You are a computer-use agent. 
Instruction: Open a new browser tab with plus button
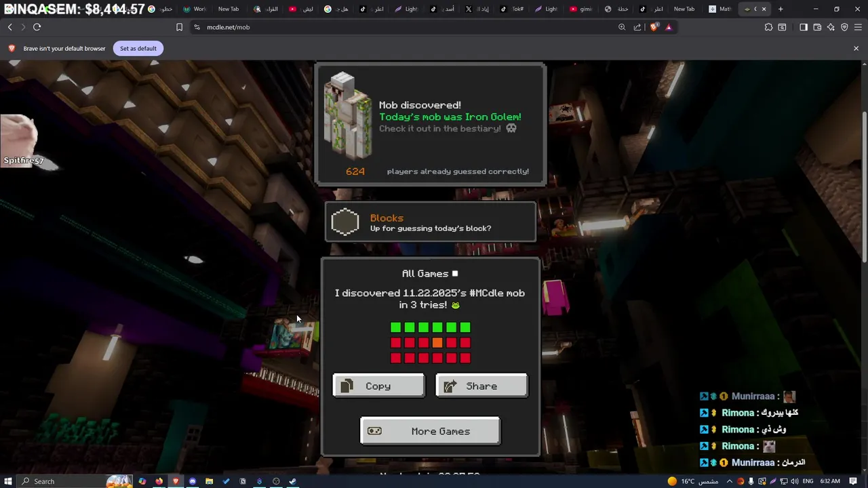click(781, 9)
